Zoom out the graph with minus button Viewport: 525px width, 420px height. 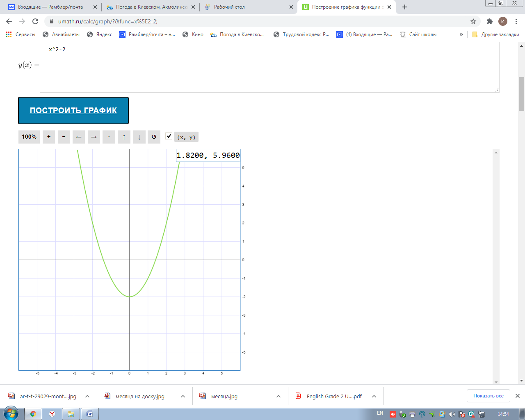[64, 137]
